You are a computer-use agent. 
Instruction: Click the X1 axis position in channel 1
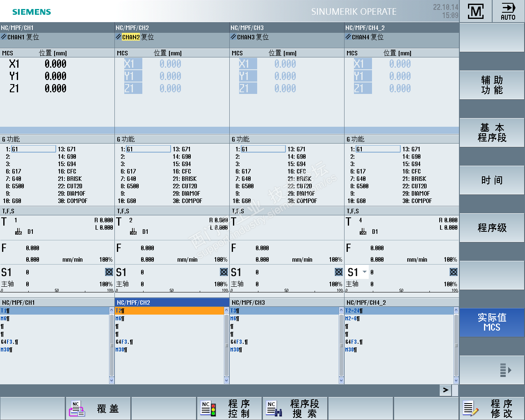click(x=56, y=64)
